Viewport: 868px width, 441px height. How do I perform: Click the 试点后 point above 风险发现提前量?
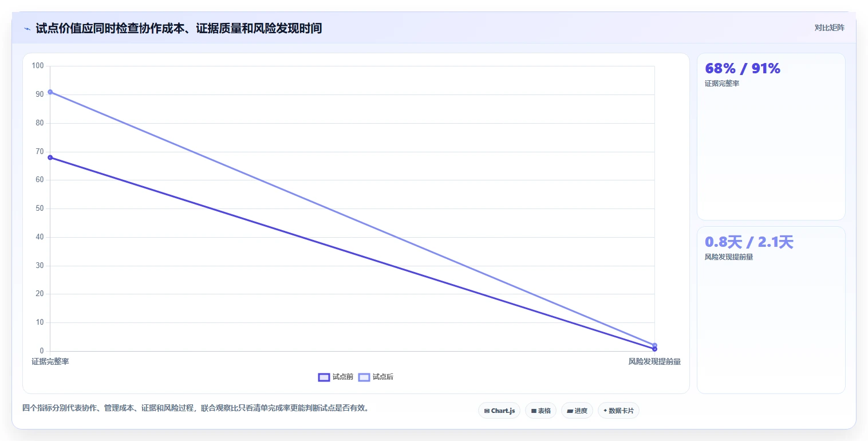point(654,345)
